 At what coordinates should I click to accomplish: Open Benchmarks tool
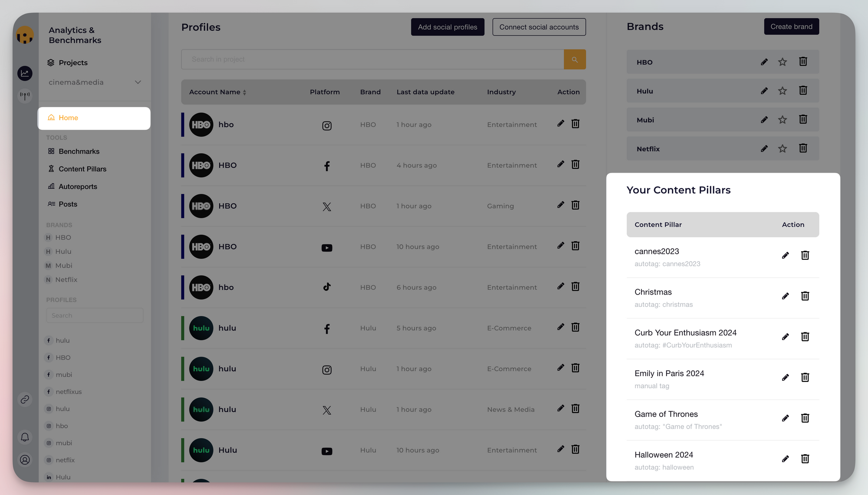79,151
